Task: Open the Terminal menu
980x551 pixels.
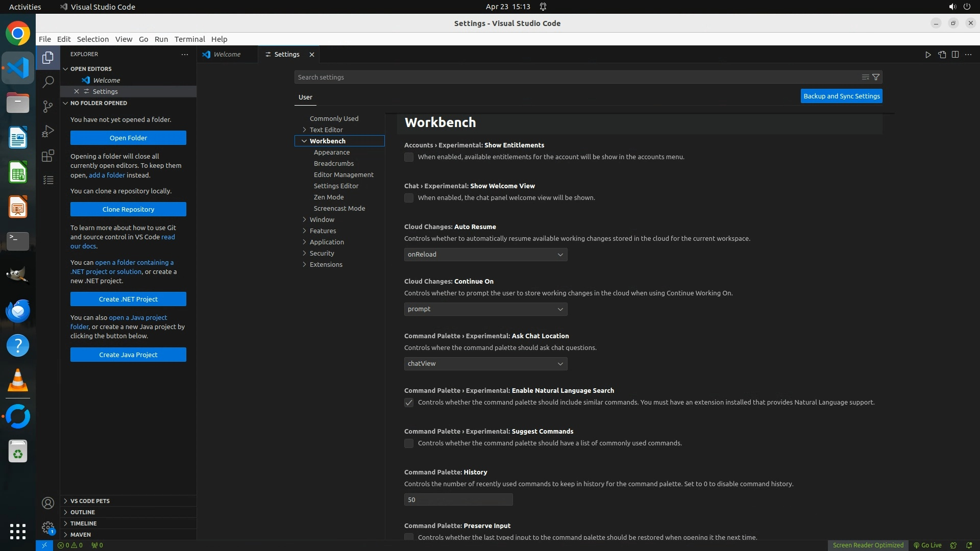Action: 189,39
